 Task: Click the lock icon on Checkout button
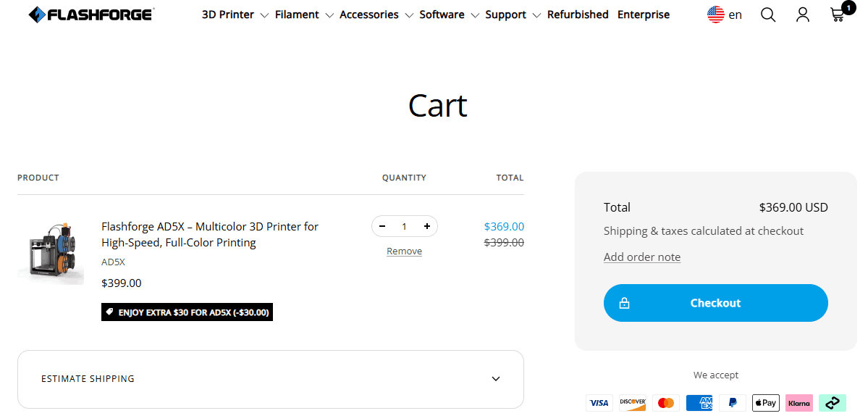[x=624, y=303]
